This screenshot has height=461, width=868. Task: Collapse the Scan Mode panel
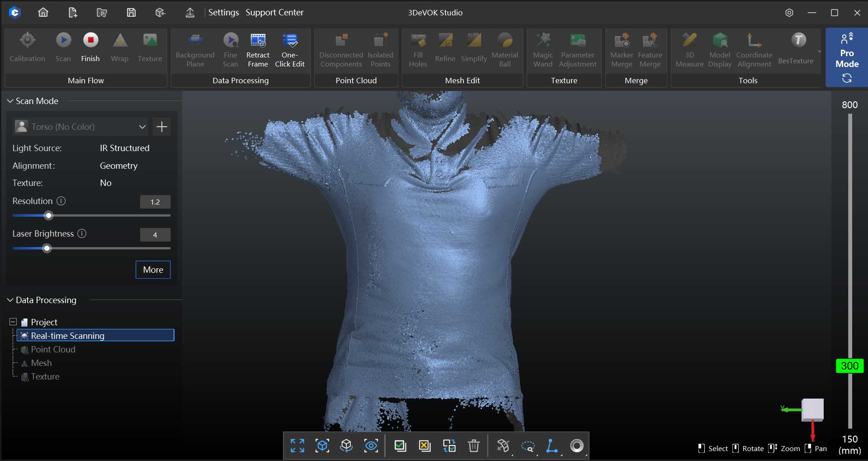pyautogui.click(x=9, y=101)
